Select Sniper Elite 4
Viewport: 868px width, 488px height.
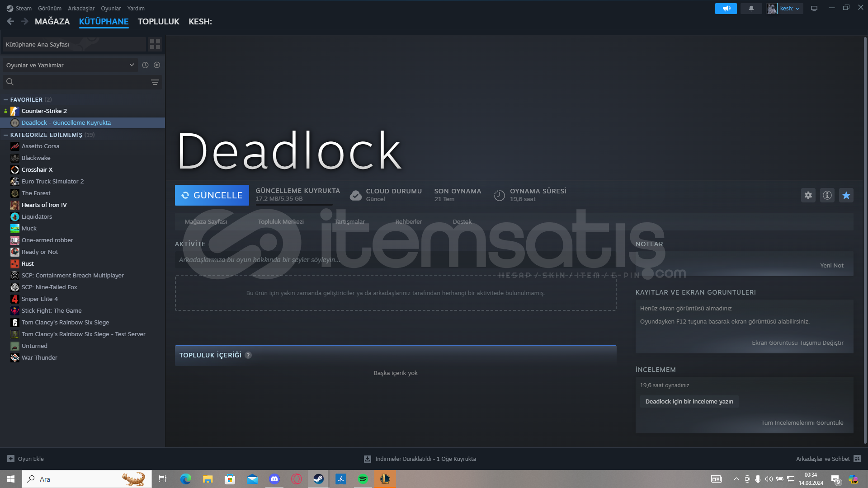coord(82,299)
